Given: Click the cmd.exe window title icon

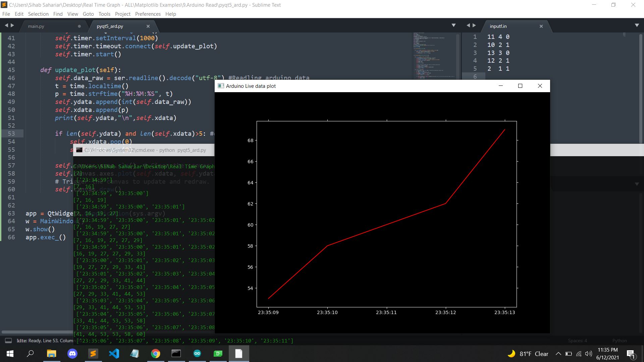Looking at the screenshot, I should (x=79, y=150).
